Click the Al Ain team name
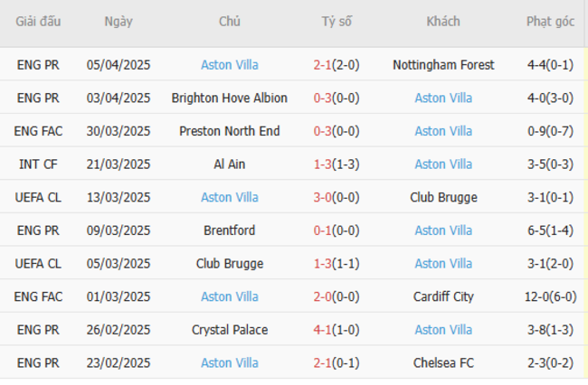This screenshot has height=385, width=588. coord(229,164)
